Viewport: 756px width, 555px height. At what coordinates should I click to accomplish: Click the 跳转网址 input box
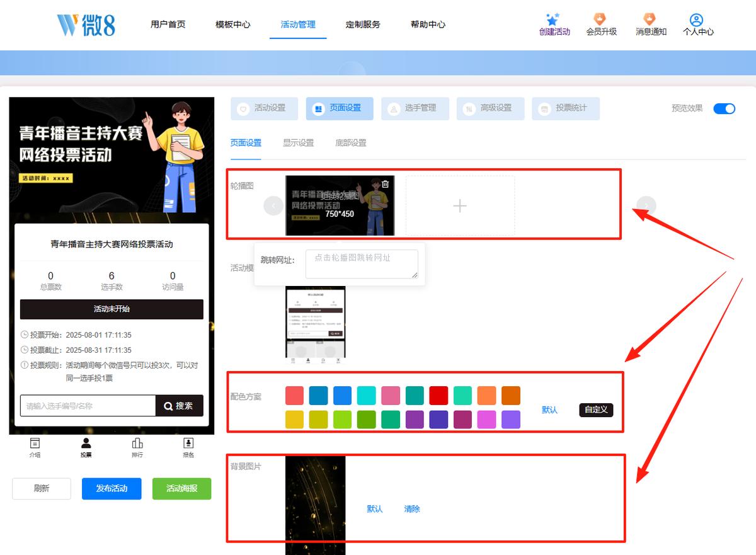362,264
